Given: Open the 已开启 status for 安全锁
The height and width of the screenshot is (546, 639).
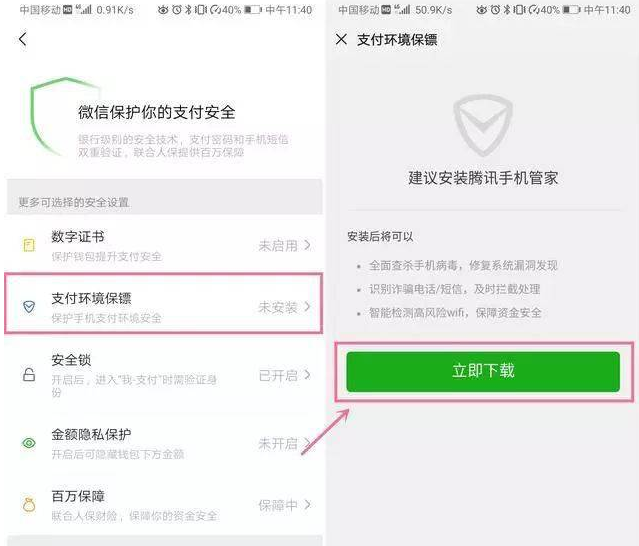Looking at the screenshot, I should click(x=284, y=375).
